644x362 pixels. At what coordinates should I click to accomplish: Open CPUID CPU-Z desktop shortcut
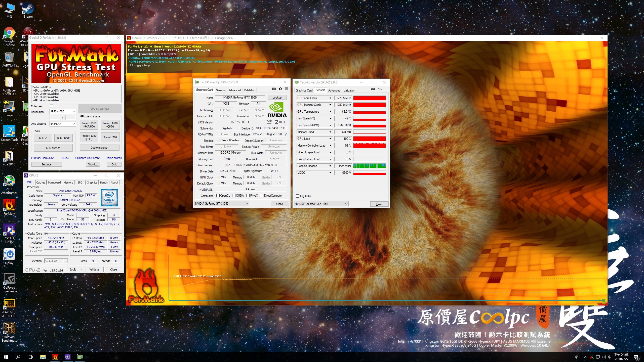pos(9,234)
